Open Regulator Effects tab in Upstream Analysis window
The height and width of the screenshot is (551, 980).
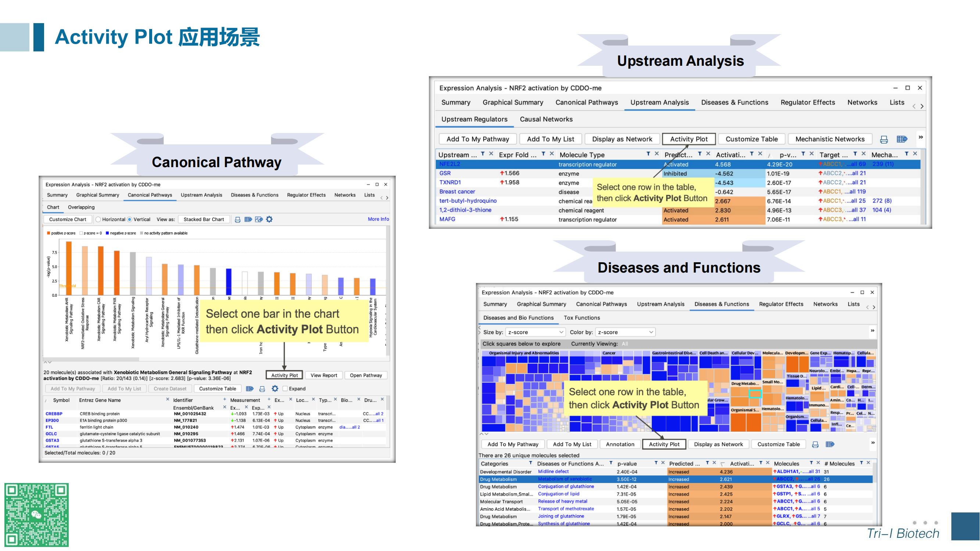tap(808, 102)
